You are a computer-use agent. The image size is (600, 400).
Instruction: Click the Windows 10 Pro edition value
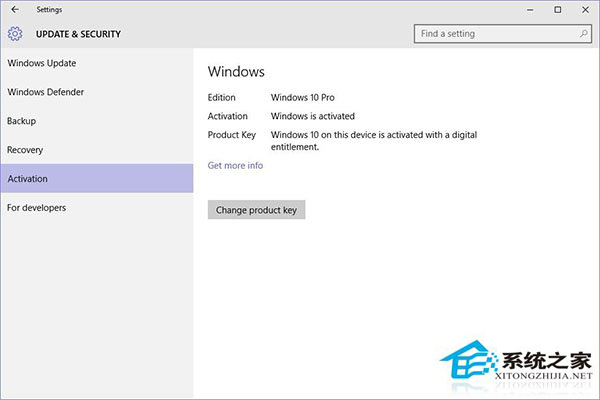click(303, 98)
